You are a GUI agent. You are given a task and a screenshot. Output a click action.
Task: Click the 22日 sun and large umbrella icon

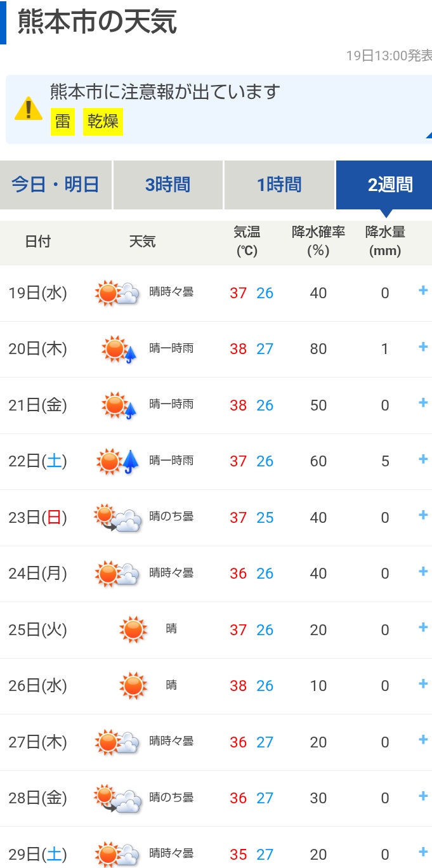119,461
